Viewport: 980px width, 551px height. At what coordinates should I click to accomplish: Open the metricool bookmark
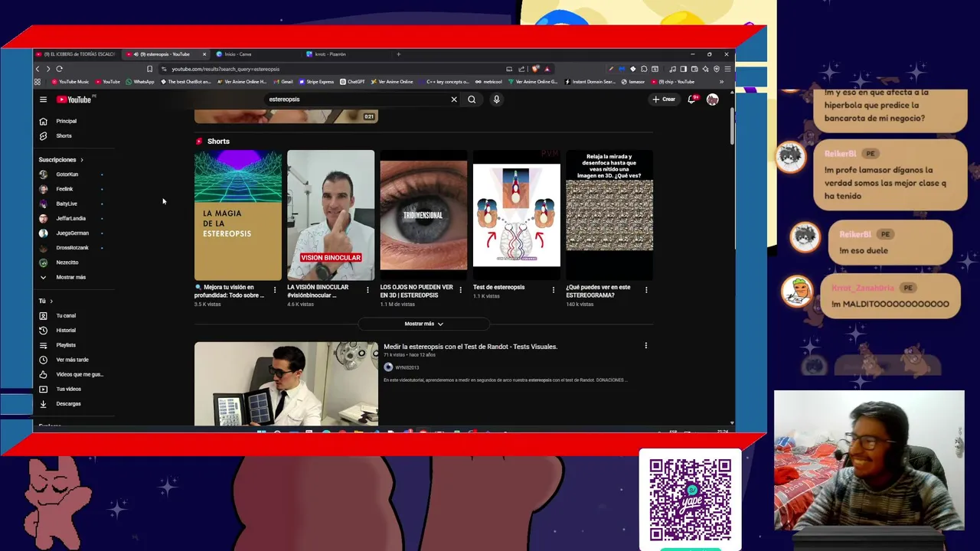(489, 82)
